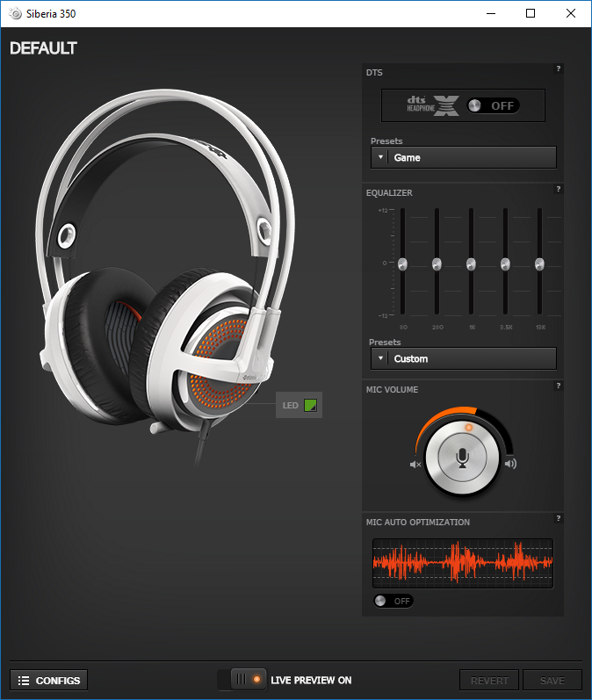Image resolution: width=592 pixels, height=700 pixels.
Task: Minimize the Siberia 350 window
Action: pos(491,13)
